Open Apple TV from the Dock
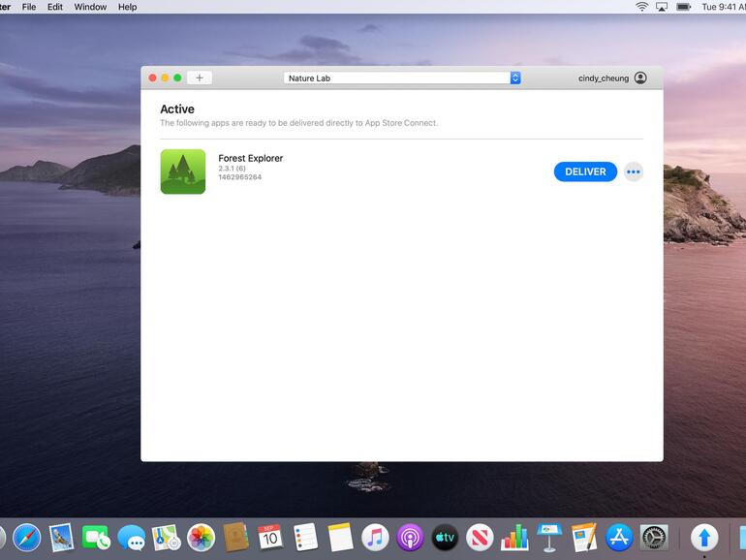Viewport: 746px width, 560px height. (x=445, y=538)
